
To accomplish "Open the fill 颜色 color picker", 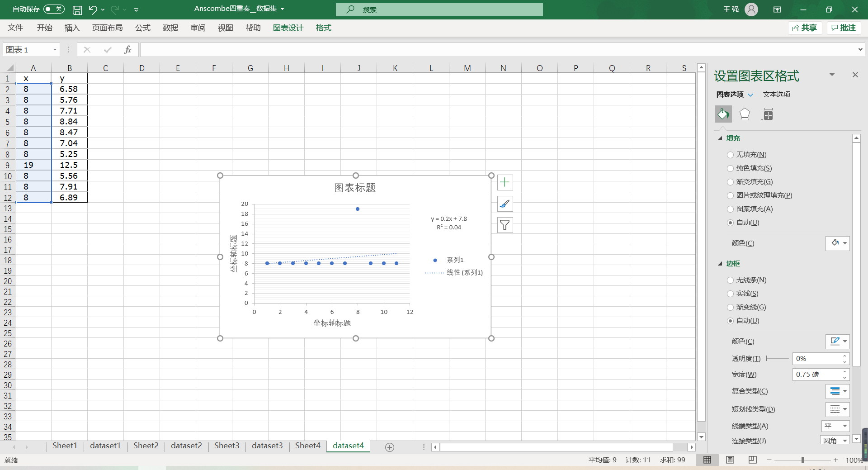I will [838, 243].
